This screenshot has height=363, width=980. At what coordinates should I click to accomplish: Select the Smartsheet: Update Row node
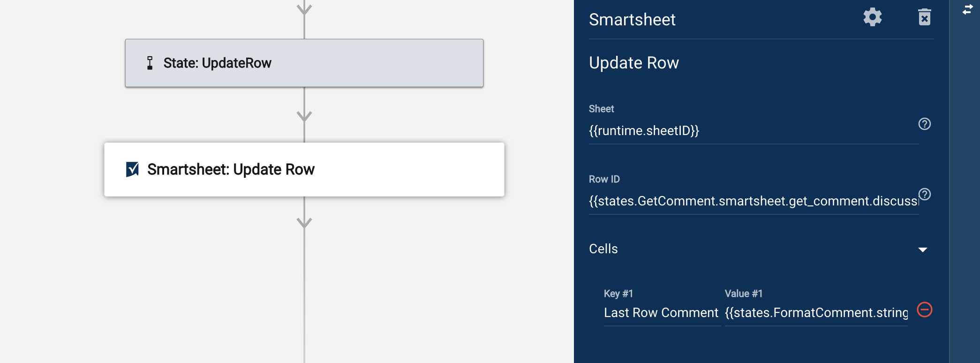(x=304, y=169)
